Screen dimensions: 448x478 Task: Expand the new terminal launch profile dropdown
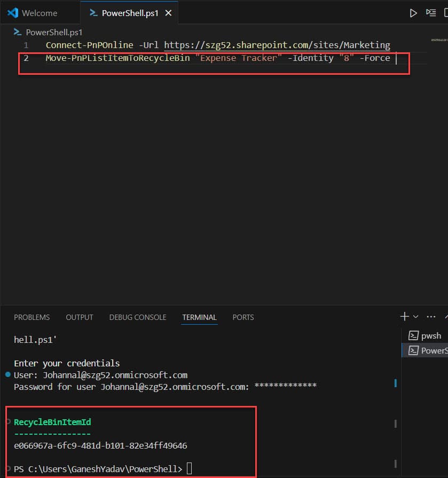[x=416, y=317]
